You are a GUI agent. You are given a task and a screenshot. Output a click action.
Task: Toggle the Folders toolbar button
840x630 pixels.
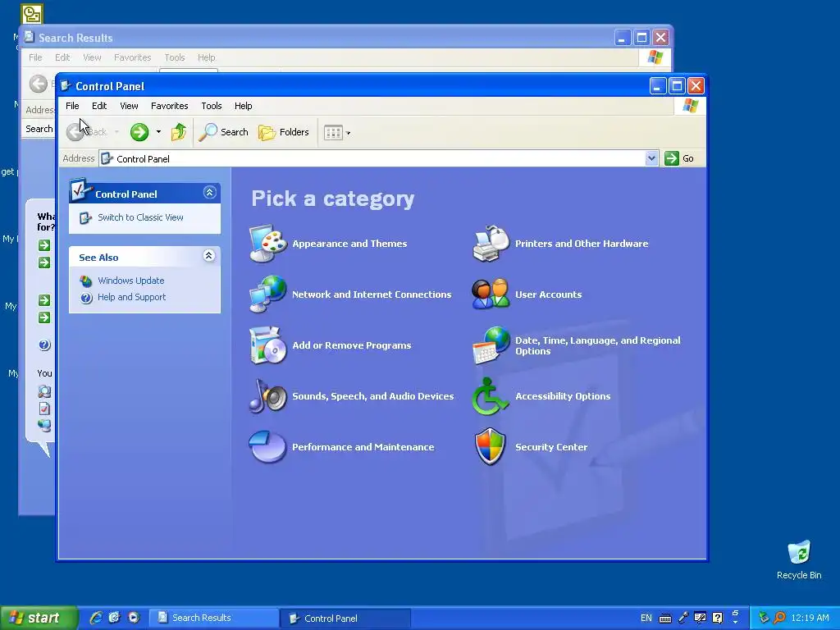tap(284, 132)
